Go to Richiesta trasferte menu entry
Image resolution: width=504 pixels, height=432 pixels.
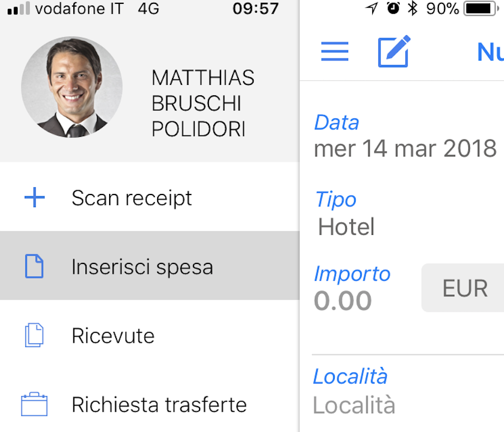point(159,404)
